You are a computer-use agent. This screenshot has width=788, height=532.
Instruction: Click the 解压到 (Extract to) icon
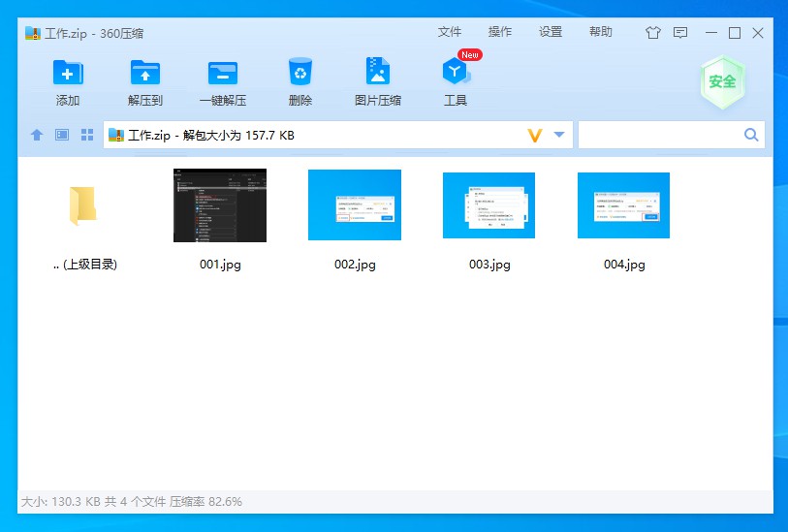point(145,73)
